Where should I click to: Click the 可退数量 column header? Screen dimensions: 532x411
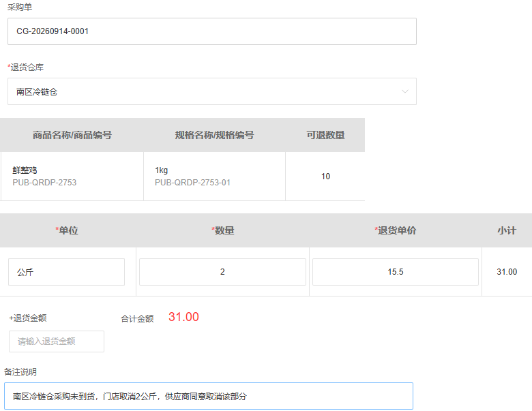325,135
